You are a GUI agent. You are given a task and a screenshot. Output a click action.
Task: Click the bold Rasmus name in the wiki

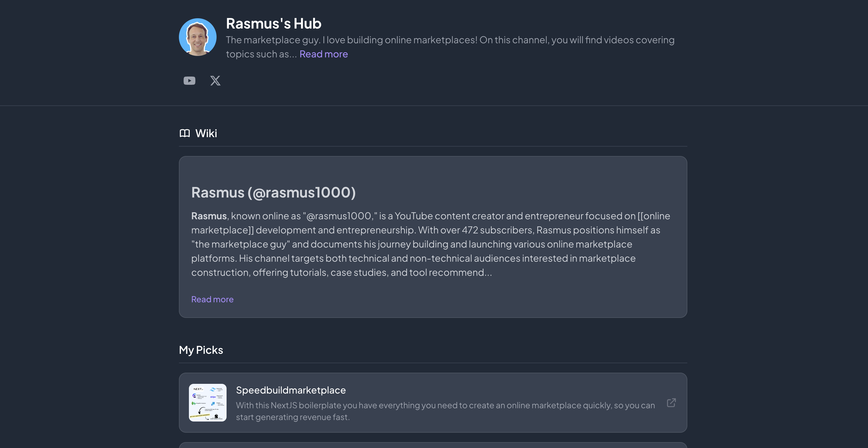209,216
